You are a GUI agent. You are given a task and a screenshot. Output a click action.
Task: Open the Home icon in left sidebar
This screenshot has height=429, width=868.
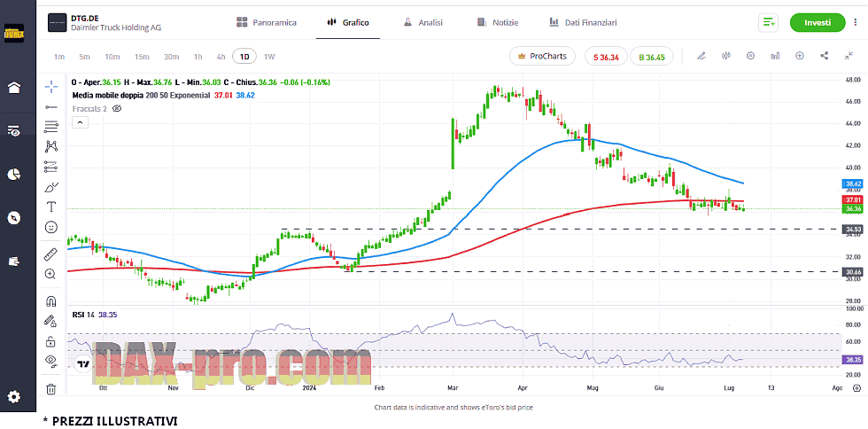(14, 88)
